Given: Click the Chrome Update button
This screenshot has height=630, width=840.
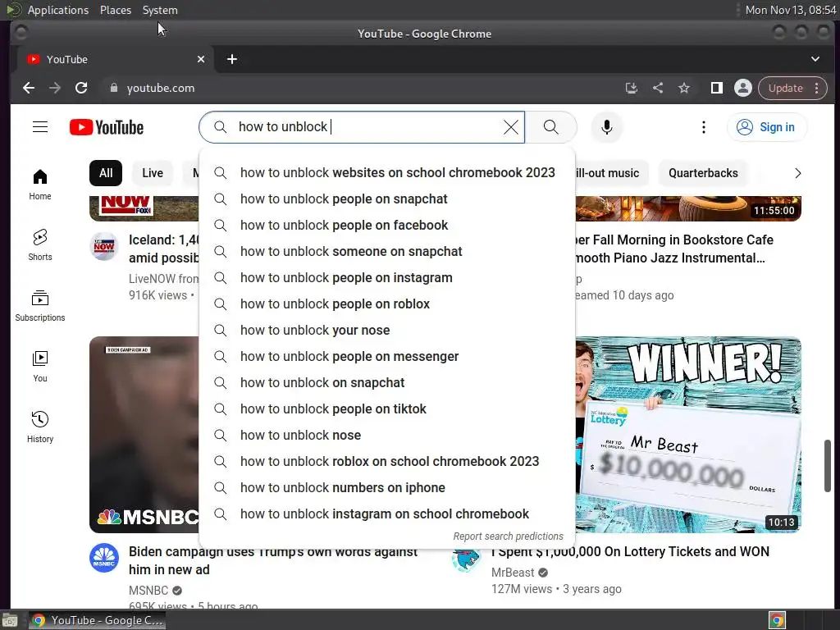Looking at the screenshot, I should 793,88.
